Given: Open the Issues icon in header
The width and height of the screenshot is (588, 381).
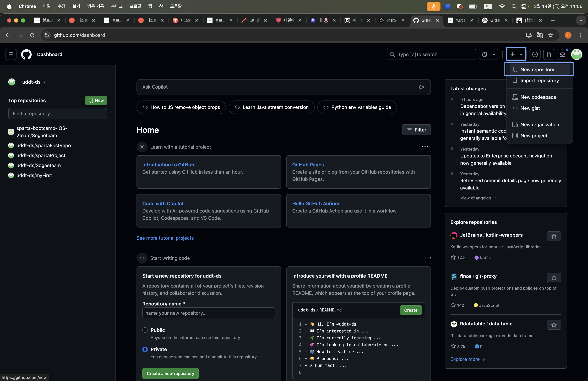Looking at the screenshot, I should 535,54.
